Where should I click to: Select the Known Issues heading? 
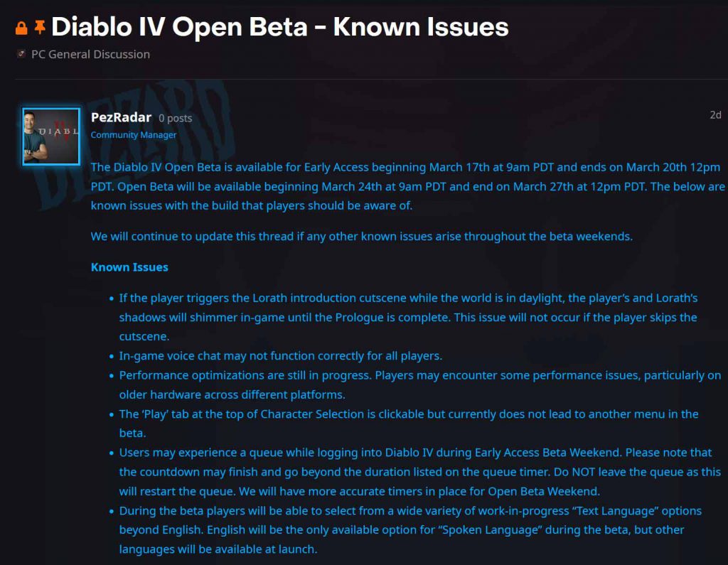coord(129,267)
